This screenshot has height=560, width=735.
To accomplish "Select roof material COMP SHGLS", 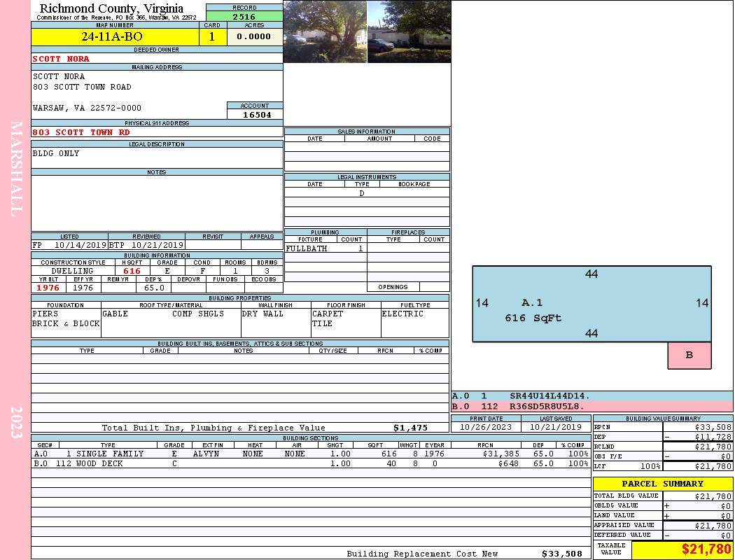I will pyautogui.click(x=198, y=314).
